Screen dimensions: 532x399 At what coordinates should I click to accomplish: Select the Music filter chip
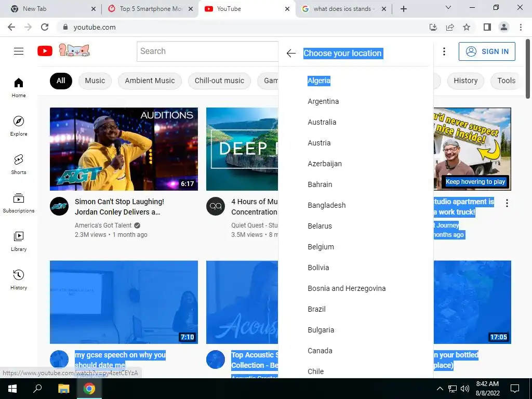coord(95,81)
